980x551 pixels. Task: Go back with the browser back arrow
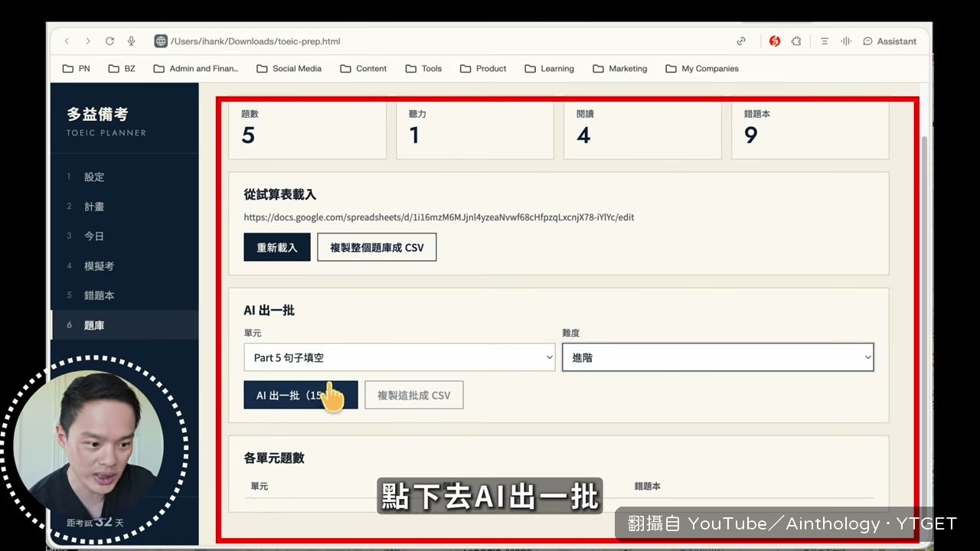click(67, 41)
